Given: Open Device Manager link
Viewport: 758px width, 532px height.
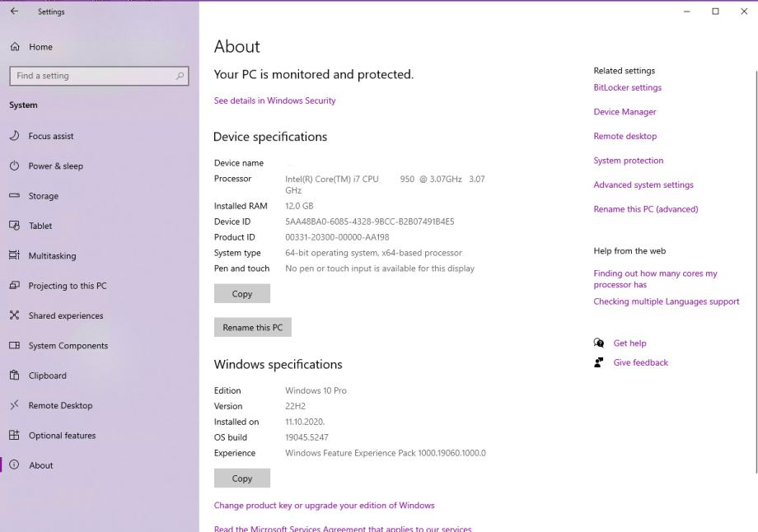Looking at the screenshot, I should point(625,112).
